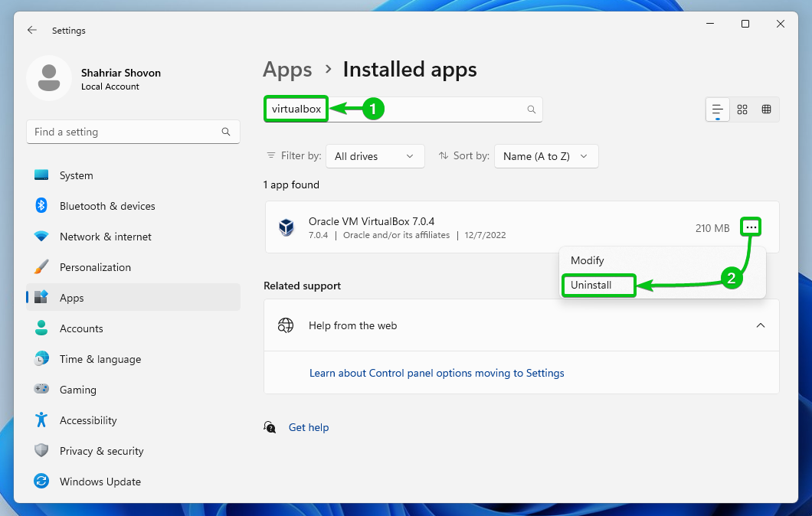812x516 pixels.
Task: Switch to tile view layout
Action: click(742, 109)
